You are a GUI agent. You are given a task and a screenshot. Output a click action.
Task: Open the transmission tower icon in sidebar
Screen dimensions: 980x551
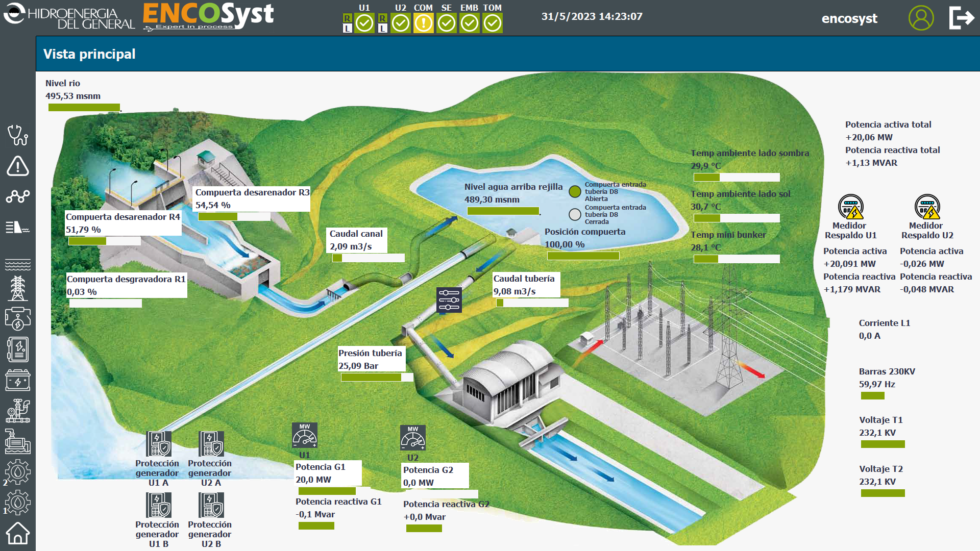(18, 288)
